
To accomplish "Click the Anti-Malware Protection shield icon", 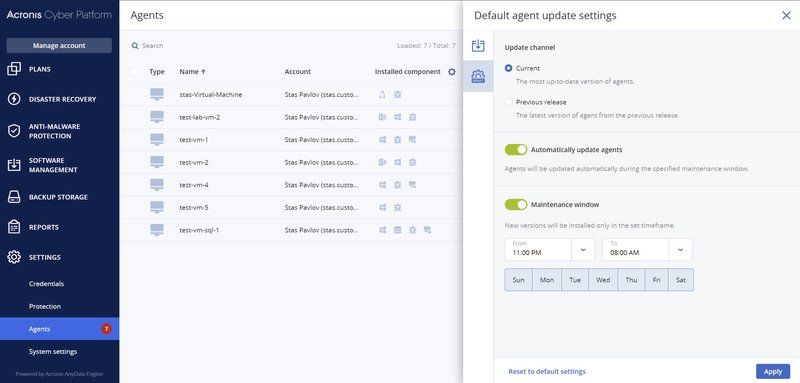I will click(14, 131).
